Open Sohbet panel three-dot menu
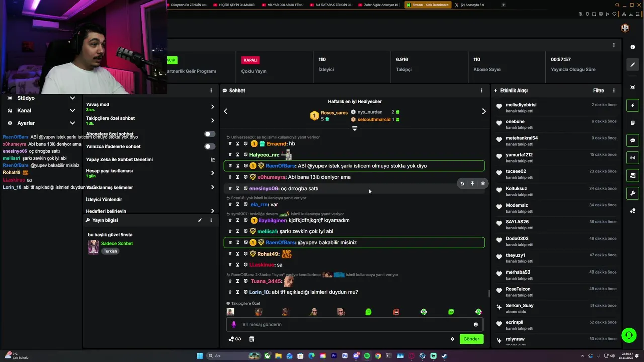The width and height of the screenshot is (644, 362). pos(481,90)
